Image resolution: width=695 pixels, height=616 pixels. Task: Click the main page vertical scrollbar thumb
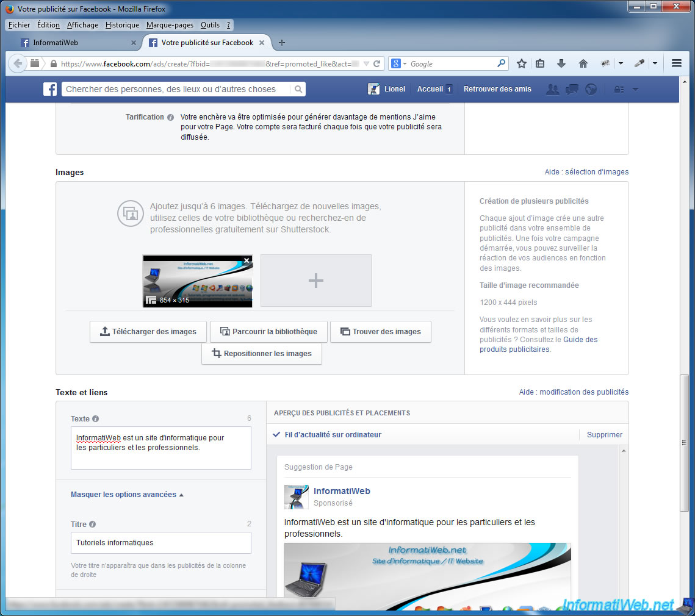(x=685, y=443)
